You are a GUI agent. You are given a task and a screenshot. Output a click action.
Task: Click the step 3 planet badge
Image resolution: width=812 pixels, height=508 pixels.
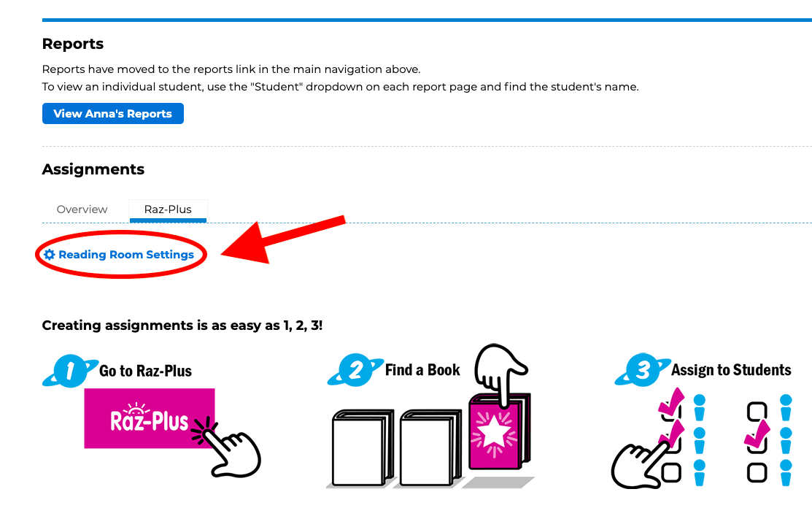pyautogui.click(x=643, y=370)
